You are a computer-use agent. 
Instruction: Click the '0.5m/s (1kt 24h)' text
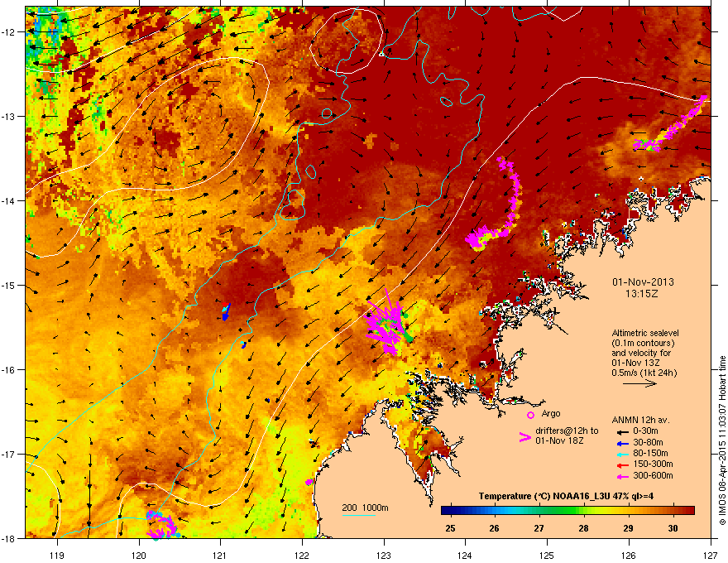click(x=644, y=373)
